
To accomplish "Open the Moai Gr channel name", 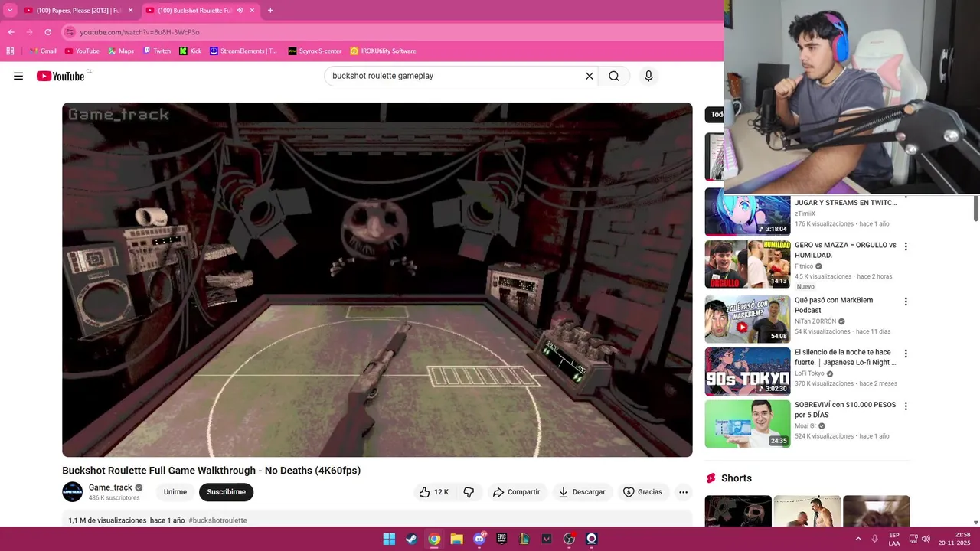I will pyautogui.click(x=805, y=425).
